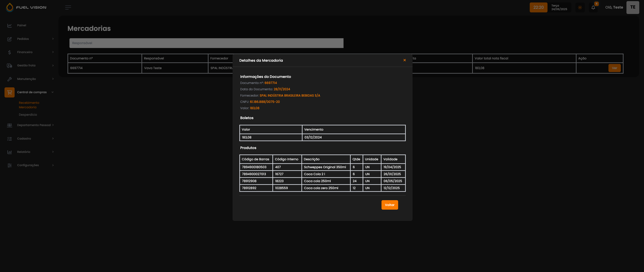Image resolution: width=644 pixels, height=272 pixels.
Task: Open the TE user avatar
Action: coord(633,7)
